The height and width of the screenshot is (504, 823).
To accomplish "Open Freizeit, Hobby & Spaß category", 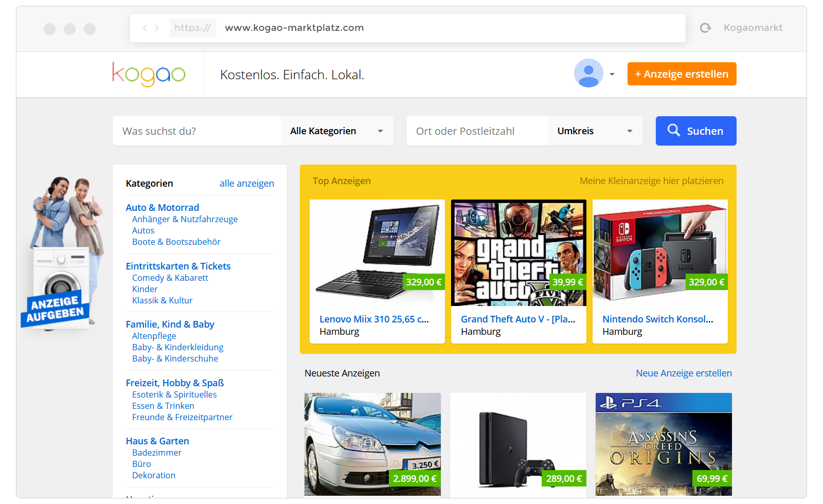I will (x=175, y=383).
